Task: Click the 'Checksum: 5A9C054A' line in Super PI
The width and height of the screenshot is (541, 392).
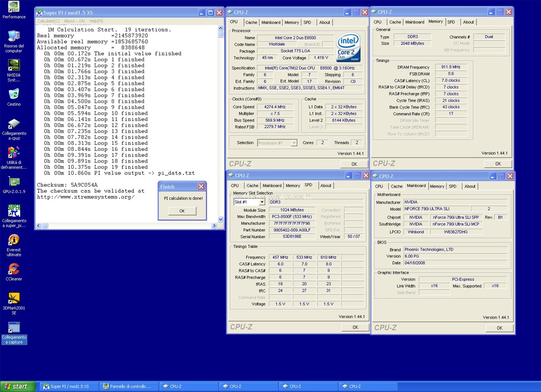Action: (x=67, y=185)
